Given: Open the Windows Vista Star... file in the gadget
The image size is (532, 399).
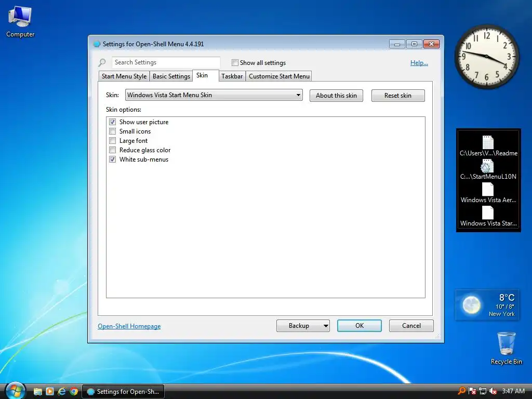Looking at the screenshot, I should coord(488,217).
